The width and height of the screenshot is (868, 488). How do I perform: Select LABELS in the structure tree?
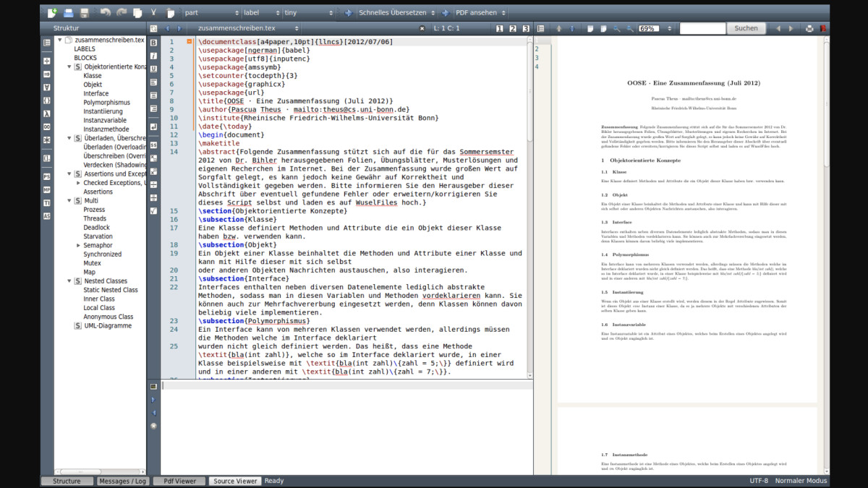point(85,49)
